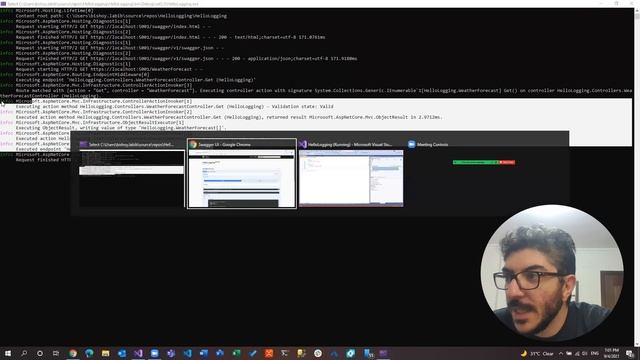640x360 pixels.
Task: Open the taskbar clock and date
Action: (611, 353)
